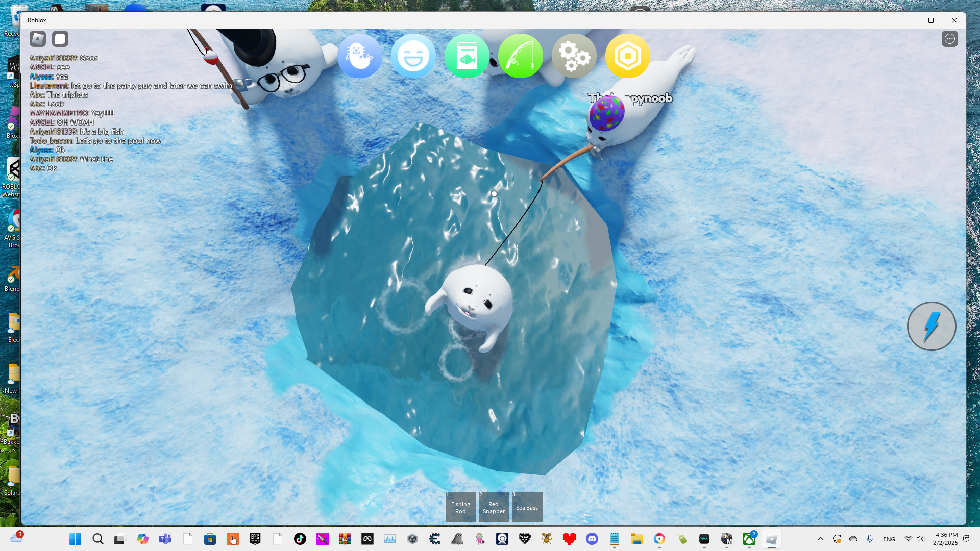Open the three-dots more options menu
The height and width of the screenshot is (551, 980).
tap(949, 39)
